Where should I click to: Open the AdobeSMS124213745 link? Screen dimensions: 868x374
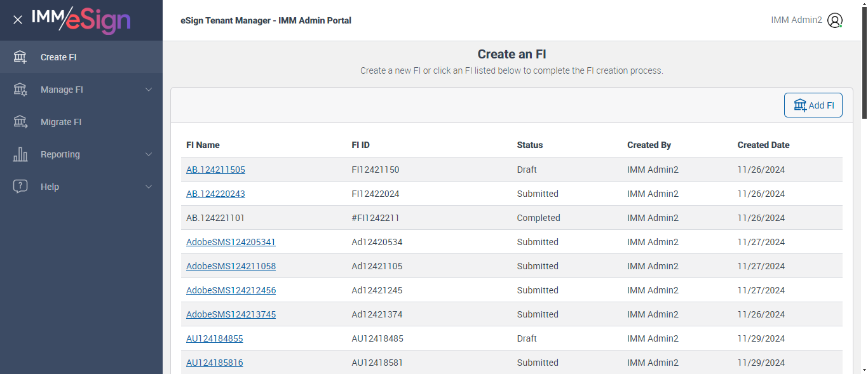tap(231, 314)
